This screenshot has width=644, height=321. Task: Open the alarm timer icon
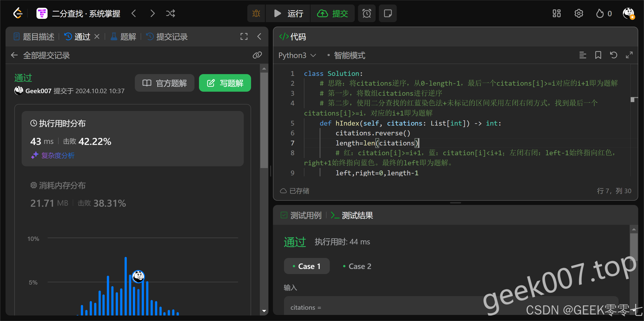[367, 13]
